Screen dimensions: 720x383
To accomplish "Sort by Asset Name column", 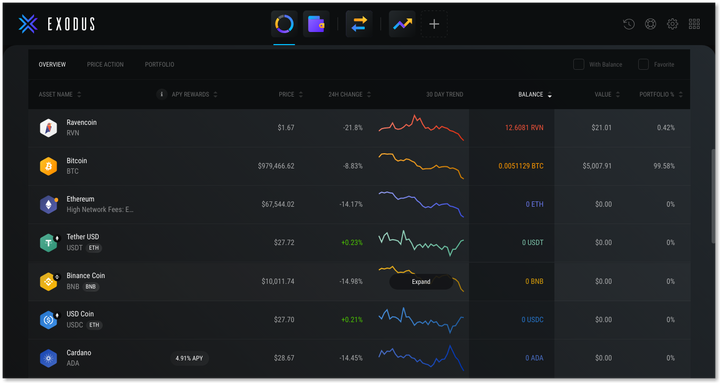I will [60, 94].
